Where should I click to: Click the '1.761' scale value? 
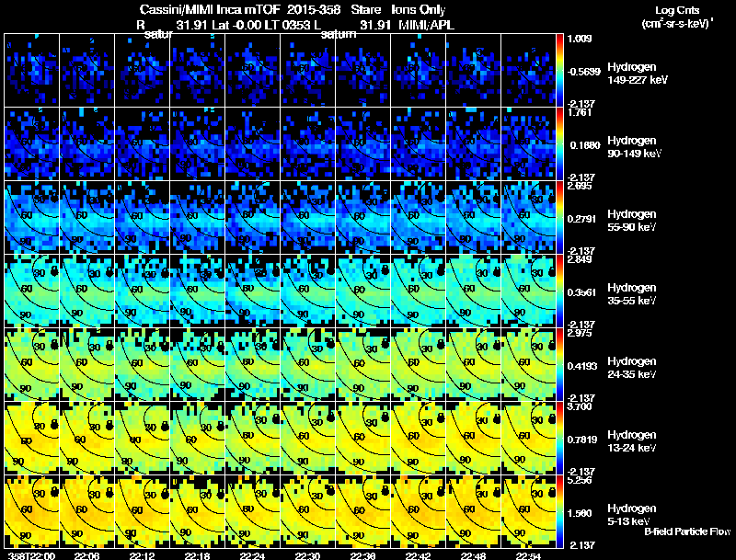[x=580, y=112]
